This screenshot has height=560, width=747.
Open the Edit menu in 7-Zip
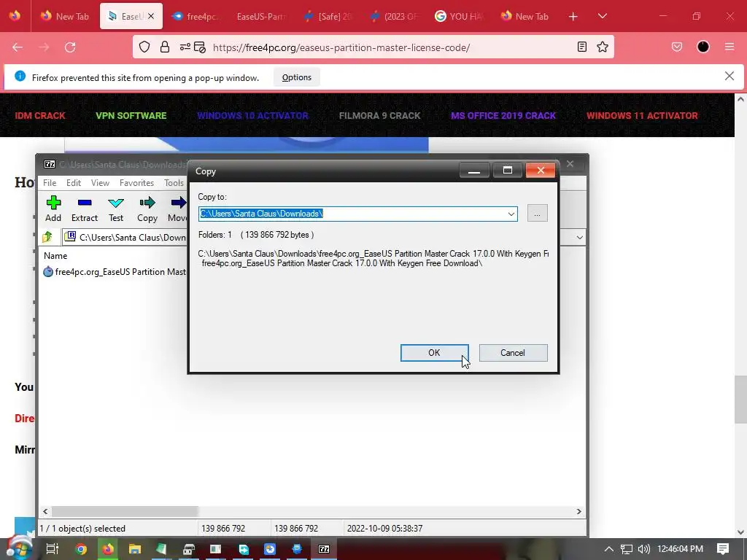coord(74,183)
